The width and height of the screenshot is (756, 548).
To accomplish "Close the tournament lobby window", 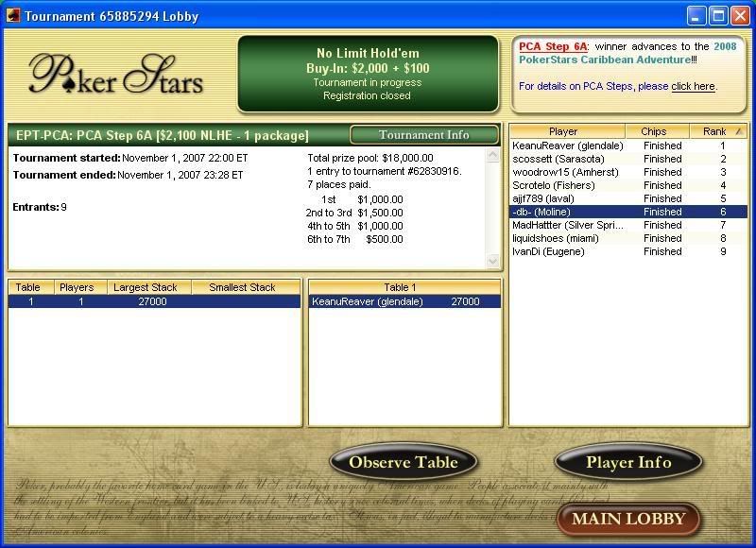I will [x=739, y=16].
